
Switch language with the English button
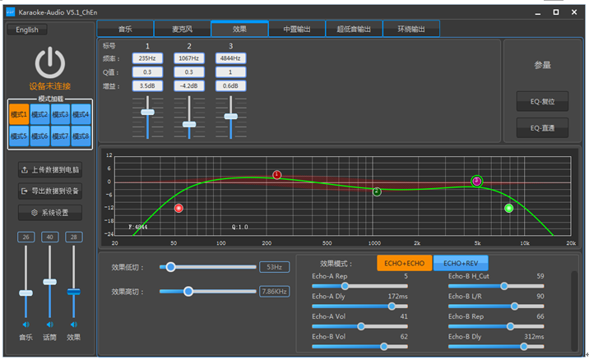pos(27,30)
